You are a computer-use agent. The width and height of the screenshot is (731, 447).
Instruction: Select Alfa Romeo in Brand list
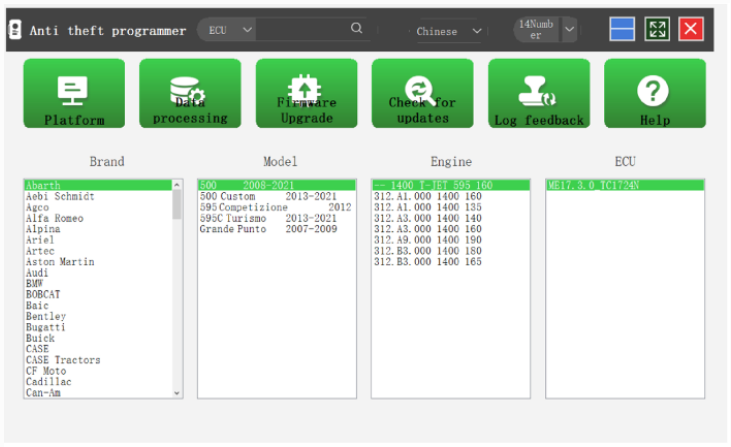[55, 218]
